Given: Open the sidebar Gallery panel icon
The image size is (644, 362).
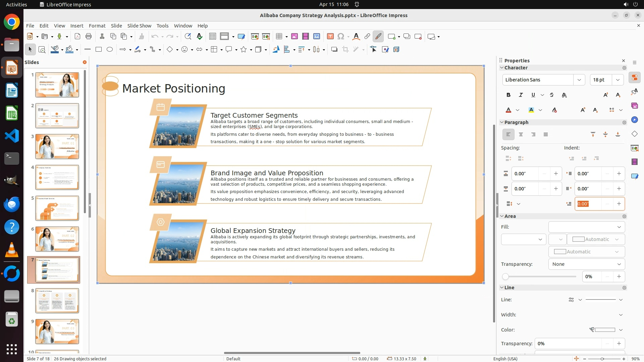Looking at the screenshot, I should tap(634, 106).
